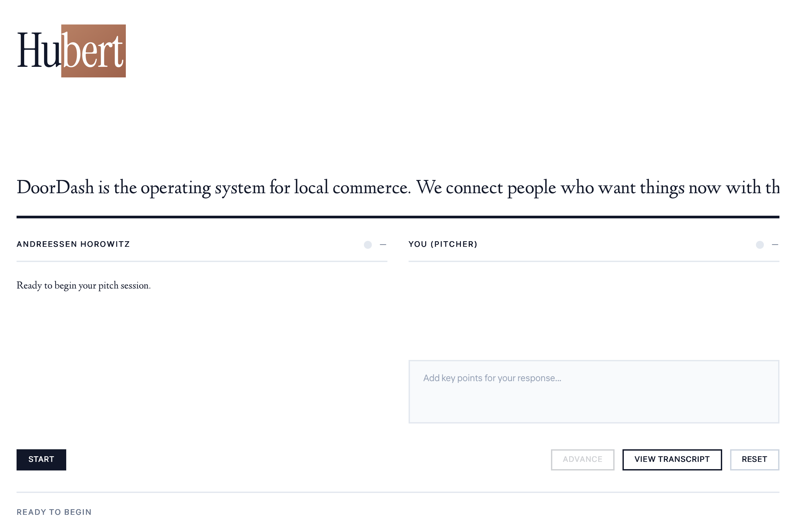Click the thick dark bar under the headline
The height and width of the screenshot is (532, 796).
coord(398,217)
